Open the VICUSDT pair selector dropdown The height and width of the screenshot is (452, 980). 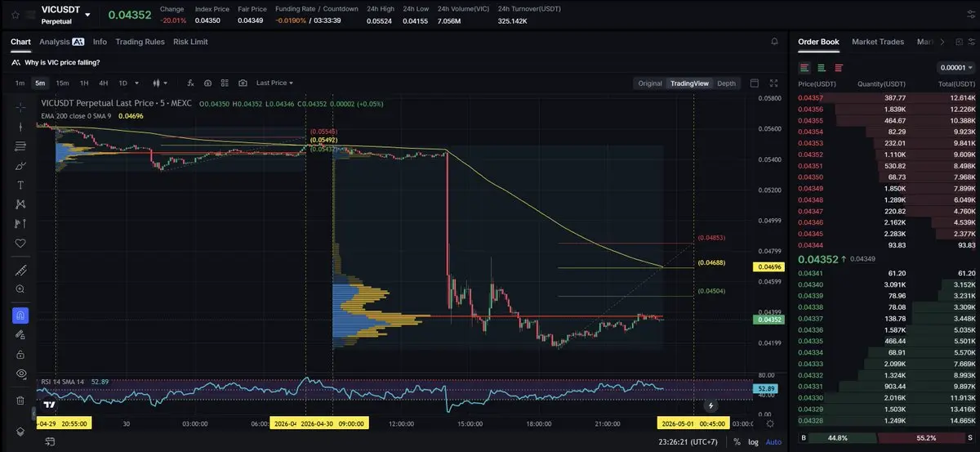(x=87, y=15)
